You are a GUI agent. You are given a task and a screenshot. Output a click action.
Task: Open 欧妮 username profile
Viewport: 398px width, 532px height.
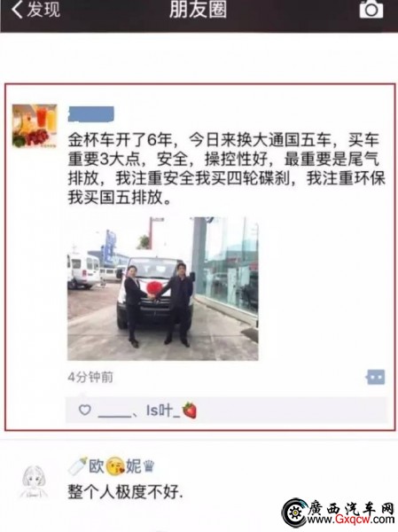point(112,465)
